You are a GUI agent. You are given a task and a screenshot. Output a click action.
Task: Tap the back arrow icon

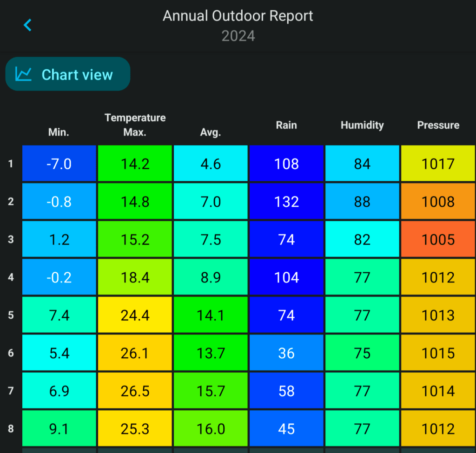28,25
